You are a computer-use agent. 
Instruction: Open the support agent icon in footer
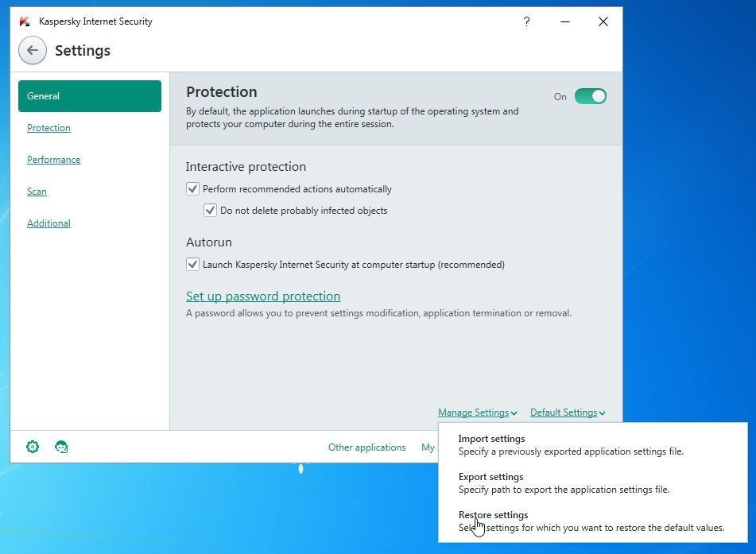[61, 447]
